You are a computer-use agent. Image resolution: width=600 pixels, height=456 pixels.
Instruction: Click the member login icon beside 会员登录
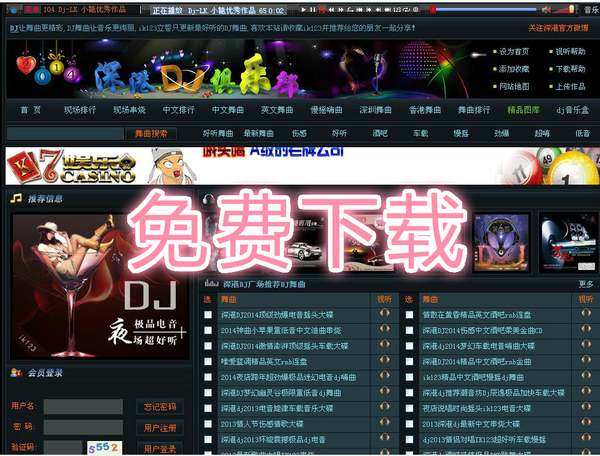[x=16, y=372]
